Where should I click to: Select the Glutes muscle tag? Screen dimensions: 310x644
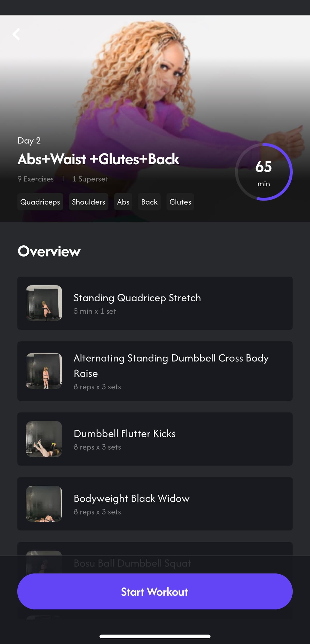pyautogui.click(x=180, y=202)
